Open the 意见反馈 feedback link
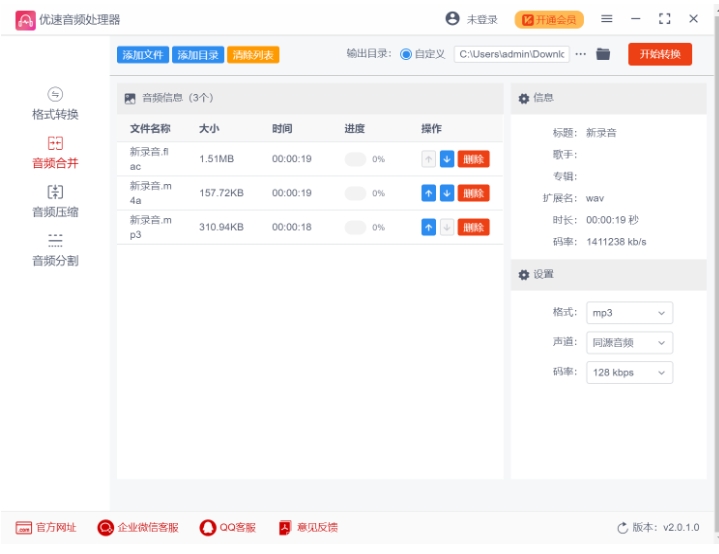This screenshot has height=554, width=719. click(308, 527)
